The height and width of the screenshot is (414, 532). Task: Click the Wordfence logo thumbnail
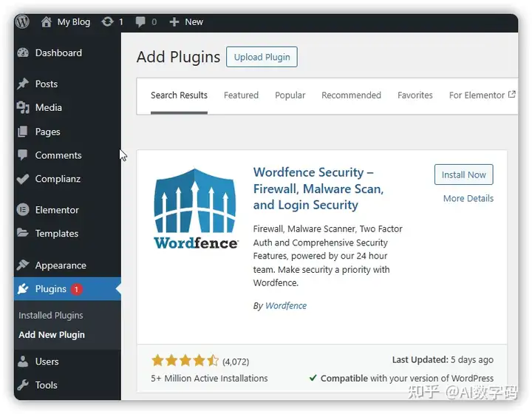(x=196, y=209)
